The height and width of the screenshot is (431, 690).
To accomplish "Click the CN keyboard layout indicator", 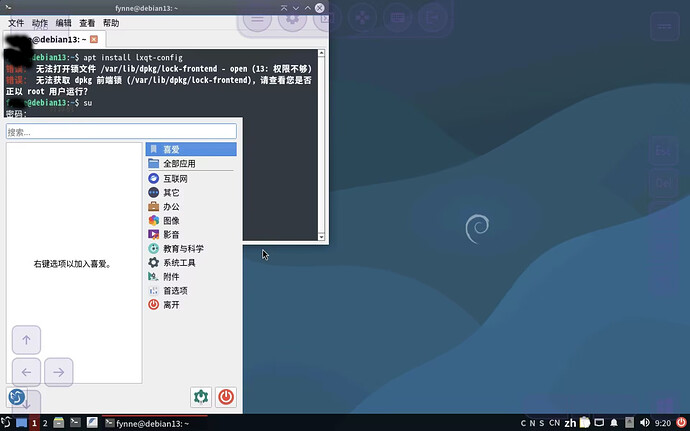I will click(x=554, y=423).
